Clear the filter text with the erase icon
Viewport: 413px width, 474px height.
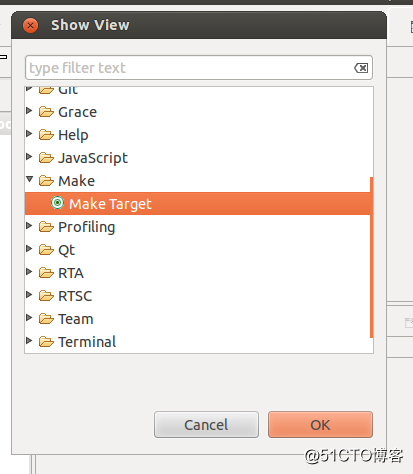(361, 68)
